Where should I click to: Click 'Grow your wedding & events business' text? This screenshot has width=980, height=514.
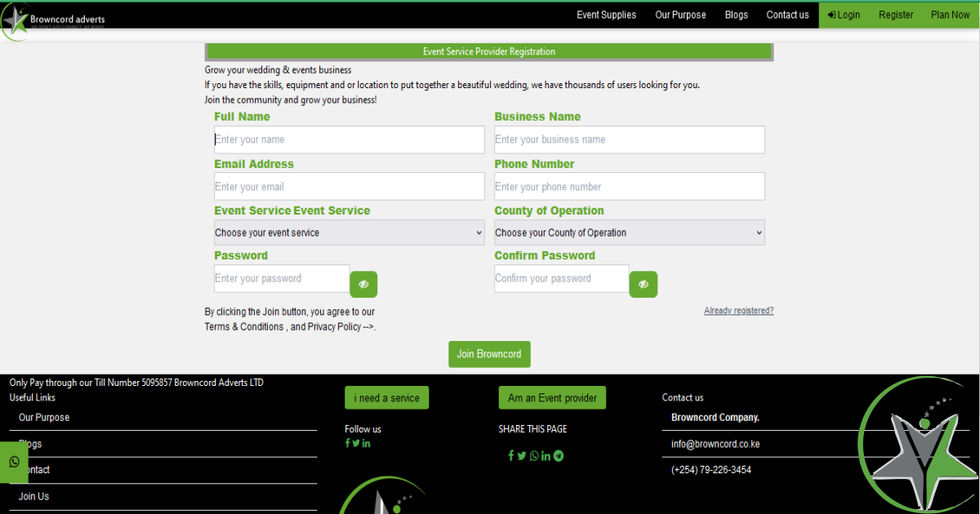coord(278,70)
